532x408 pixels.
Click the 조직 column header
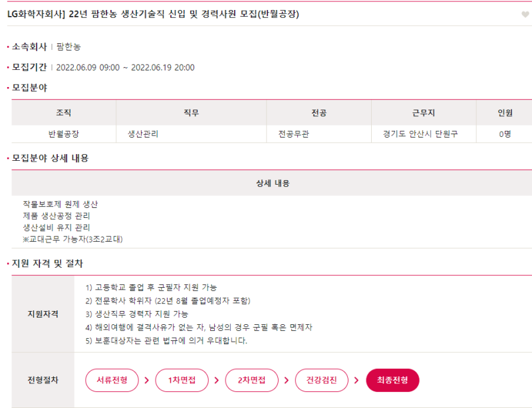pyautogui.click(x=64, y=112)
